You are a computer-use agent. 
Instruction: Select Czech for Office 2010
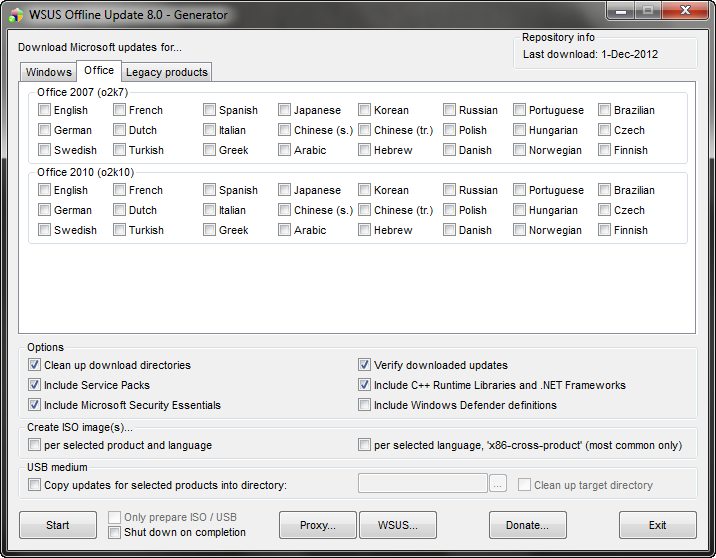point(604,210)
